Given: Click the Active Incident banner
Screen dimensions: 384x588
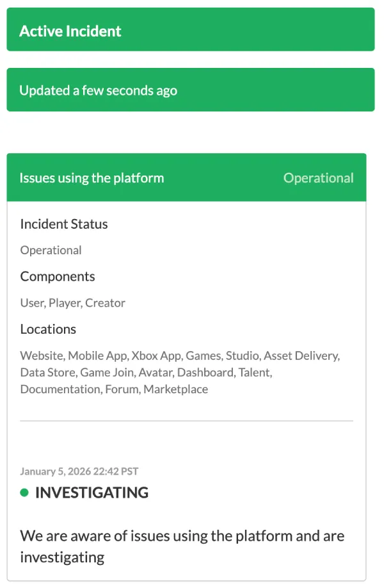Looking at the screenshot, I should coord(190,29).
